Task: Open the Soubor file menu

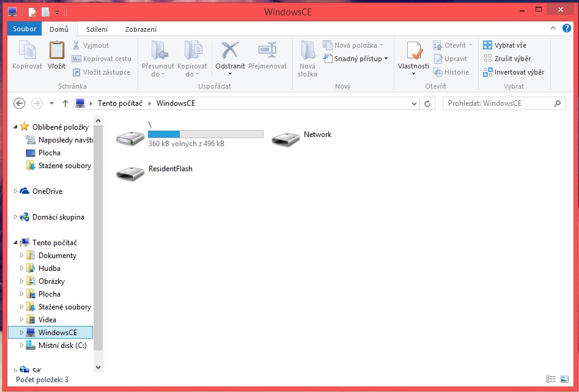Action: coord(24,29)
